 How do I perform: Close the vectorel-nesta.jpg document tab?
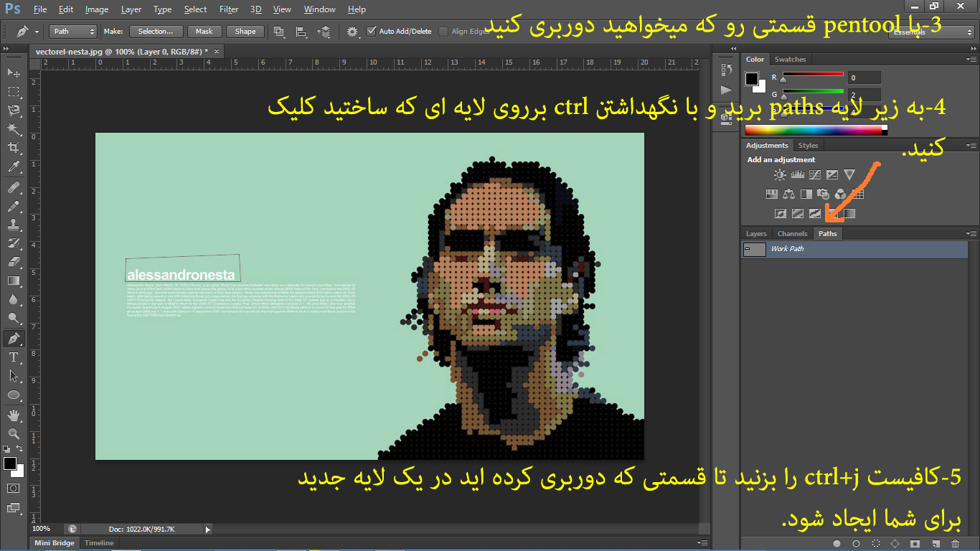click(217, 52)
